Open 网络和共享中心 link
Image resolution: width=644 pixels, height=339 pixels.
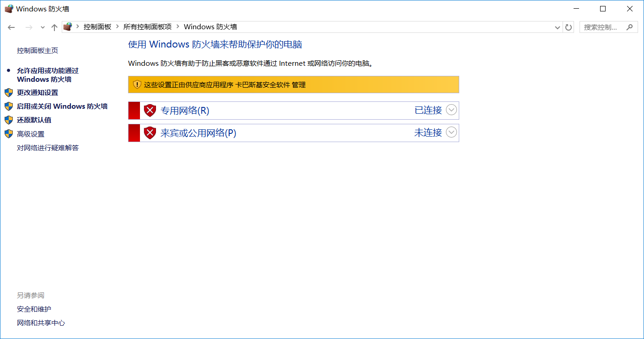(x=41, y=323)
